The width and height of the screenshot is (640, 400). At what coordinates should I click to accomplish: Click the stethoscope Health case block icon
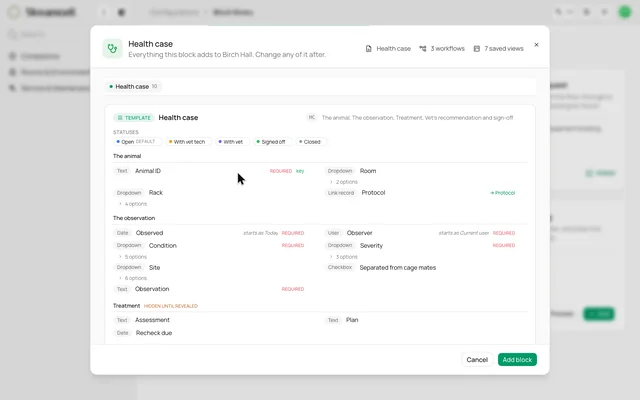click(112, 49)
